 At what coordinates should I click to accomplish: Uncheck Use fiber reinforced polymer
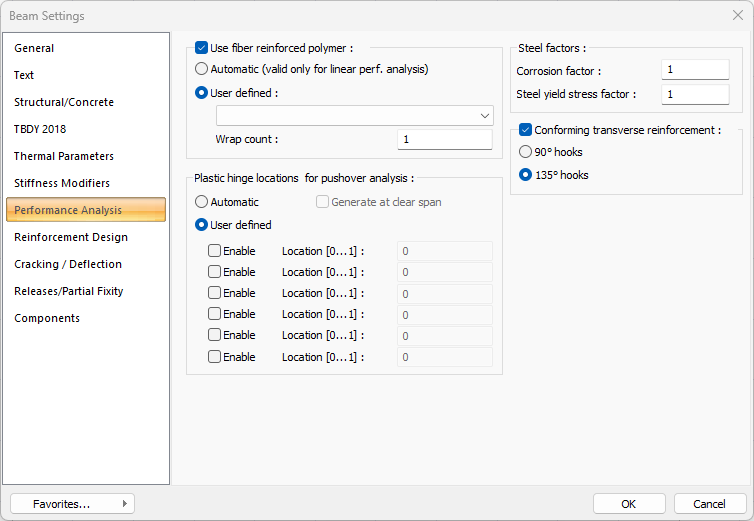(x=202, y=47)
